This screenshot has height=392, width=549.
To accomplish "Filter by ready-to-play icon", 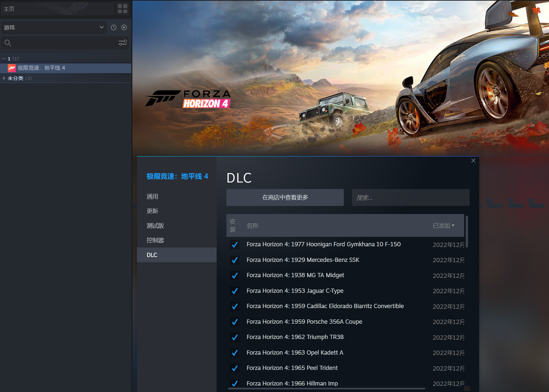I will [x=124, y=27].
